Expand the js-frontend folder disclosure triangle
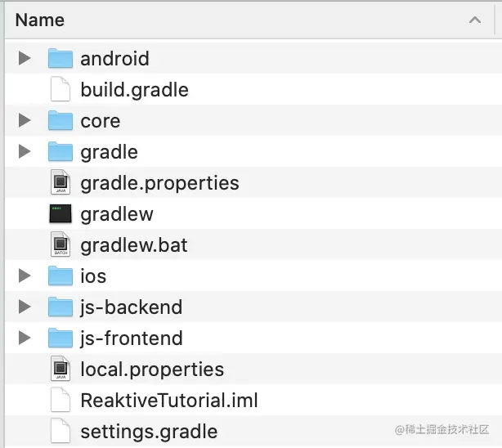 pos(25,338)
